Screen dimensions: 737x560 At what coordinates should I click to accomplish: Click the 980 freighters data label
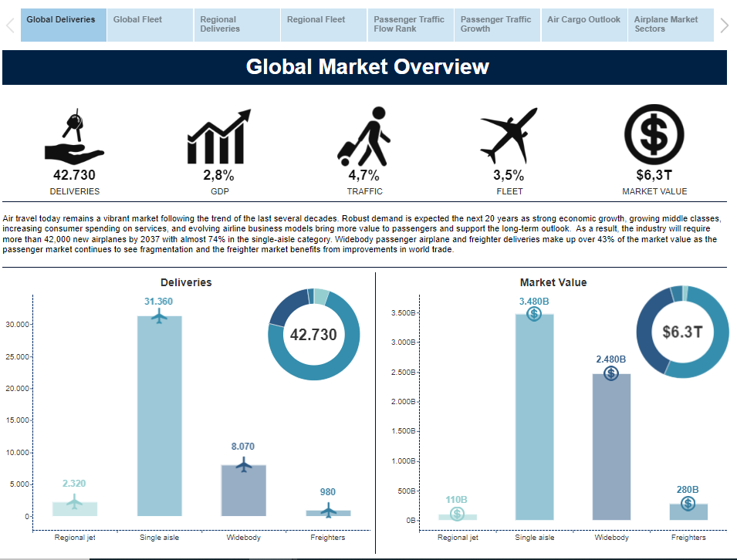click(328, 492)
